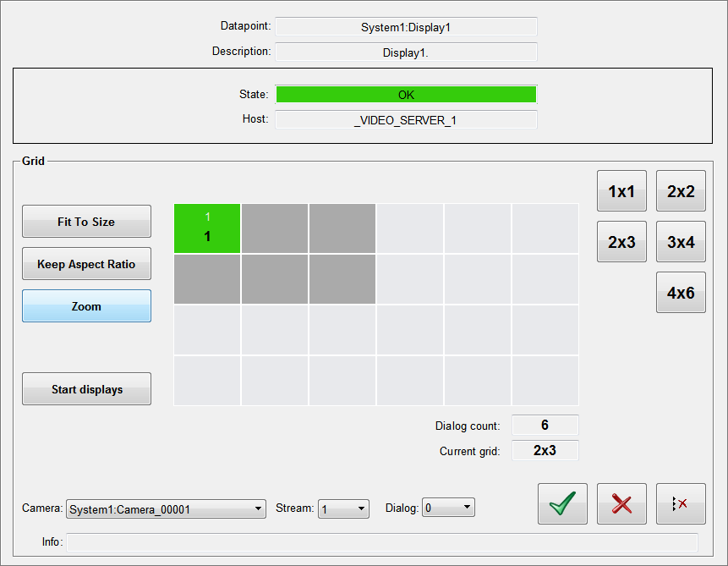Screen dimensions: 728x566
Task: Select the 1x1 grid layout
Action: click(x=621, y=191)
